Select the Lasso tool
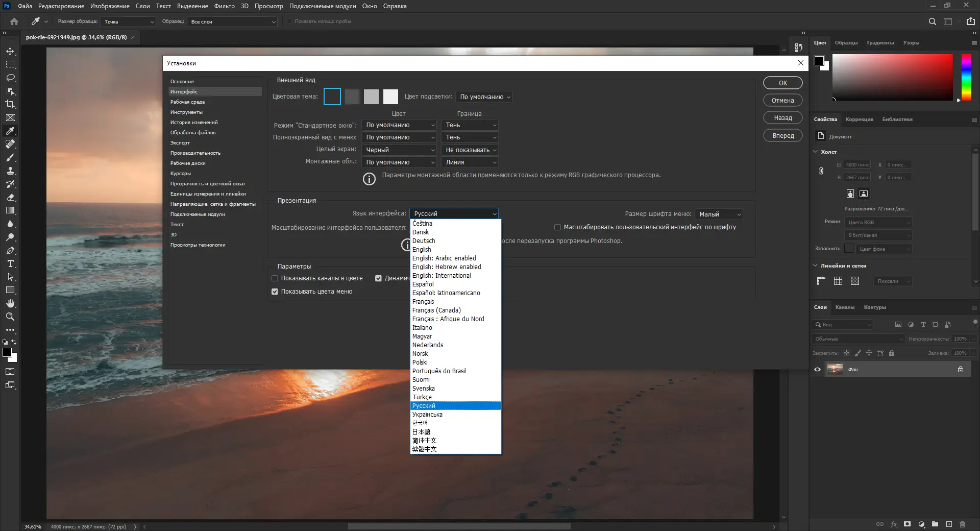The image size is (980, 531). (x=10, y=78)
